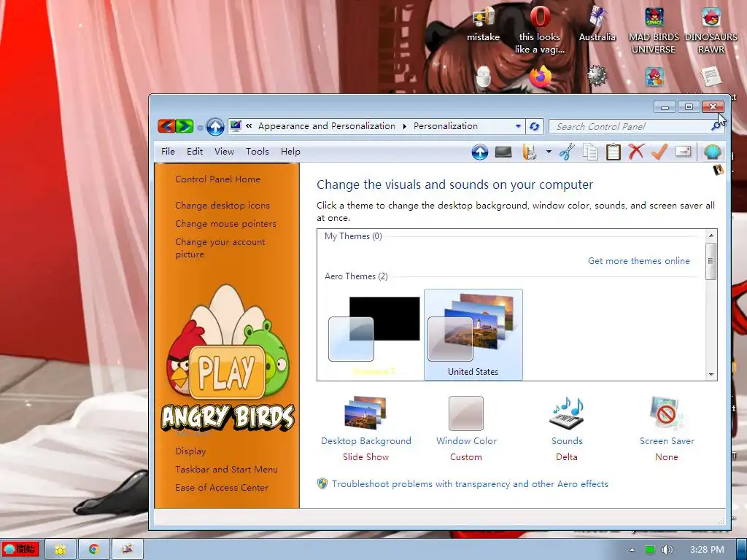Image resolution: width=747 pixels, height=560 pixels.
Task: Open Troubleshoot problems with transparency link
Action: click(x=470, y=484)
